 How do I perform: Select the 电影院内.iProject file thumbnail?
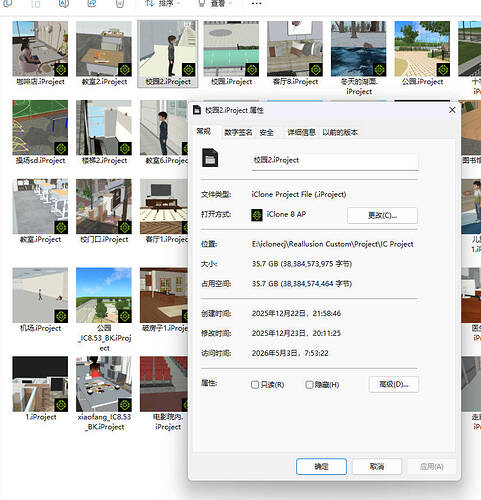pos(164,384)
